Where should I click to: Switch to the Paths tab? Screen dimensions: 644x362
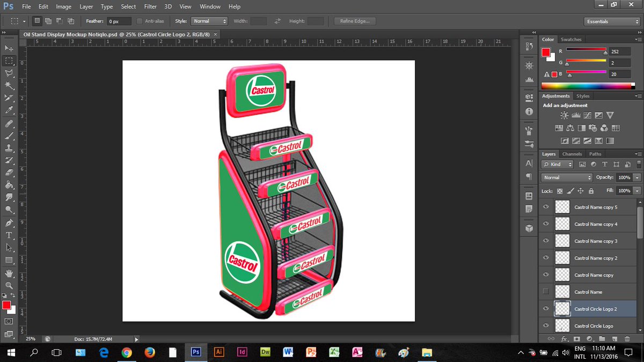tap(595, 154)
